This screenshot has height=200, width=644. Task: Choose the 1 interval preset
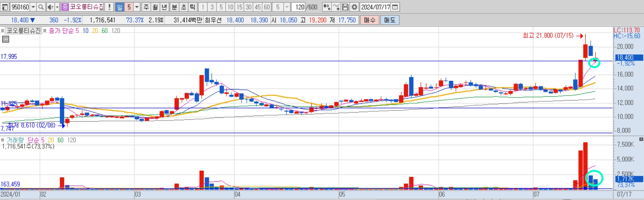click(203, 7)
